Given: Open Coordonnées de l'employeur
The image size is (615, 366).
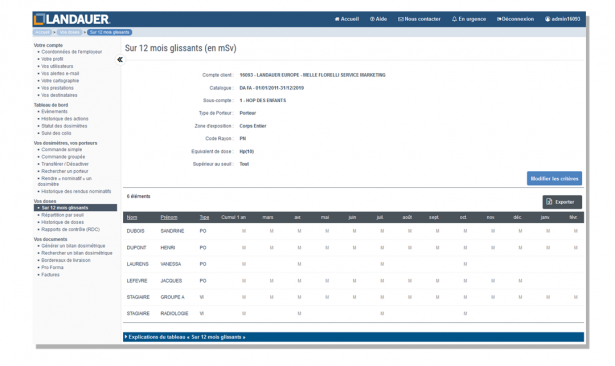Looking at the screenshot, I should click(x=72, y=52).
